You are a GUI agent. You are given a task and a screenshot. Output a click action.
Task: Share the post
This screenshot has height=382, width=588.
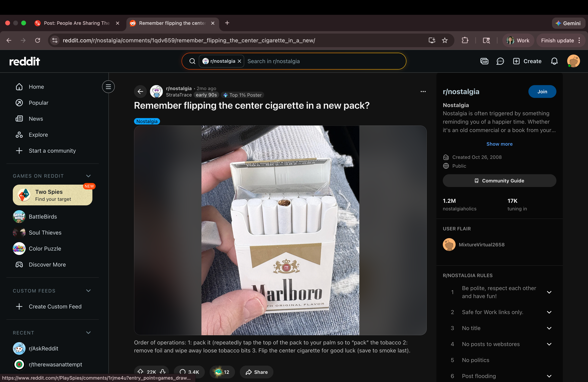[256, 372]
